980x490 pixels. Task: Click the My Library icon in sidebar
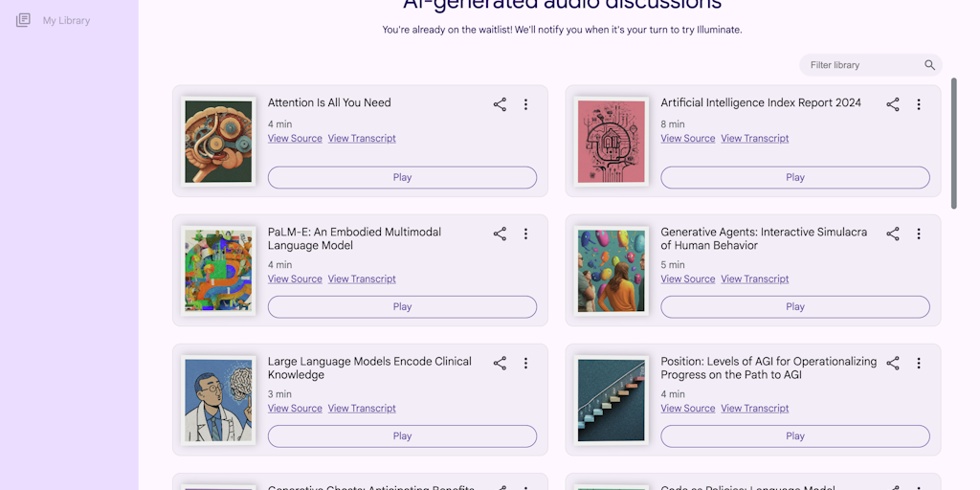pos(23,20)
